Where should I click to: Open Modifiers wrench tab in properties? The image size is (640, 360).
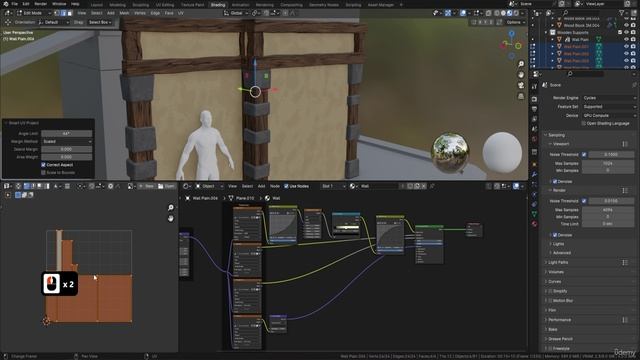pyautogui.click(x=534, y=174)
